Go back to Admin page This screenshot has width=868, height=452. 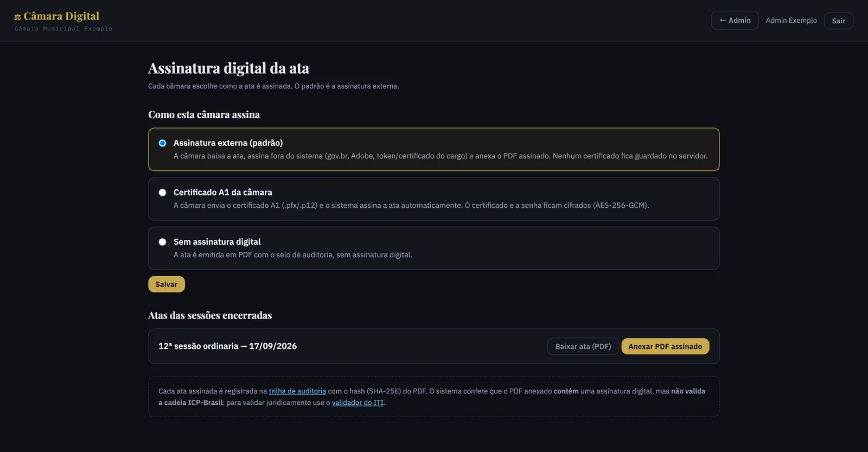click(x=735, y=21)
